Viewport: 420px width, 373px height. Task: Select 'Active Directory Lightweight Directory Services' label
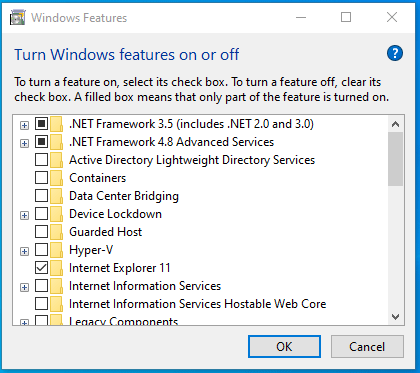[x=192, y=160]
